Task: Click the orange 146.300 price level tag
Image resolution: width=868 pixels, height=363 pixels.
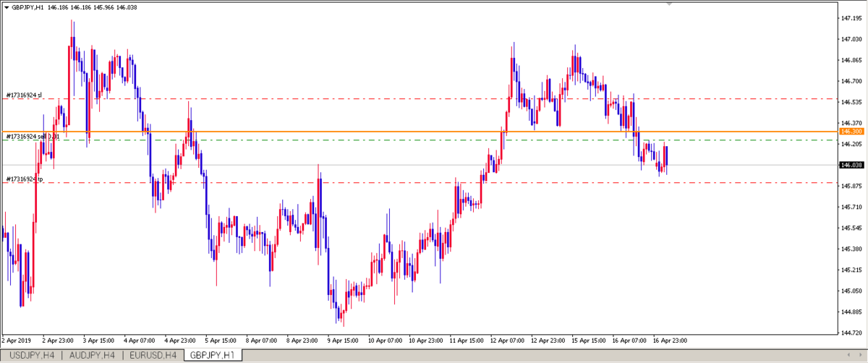Action: click(x=851, y=132)
